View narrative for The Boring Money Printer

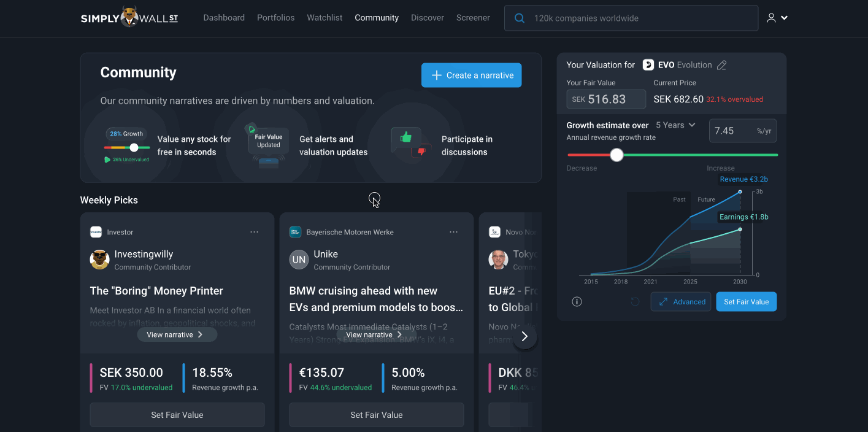tap(177, 334)
